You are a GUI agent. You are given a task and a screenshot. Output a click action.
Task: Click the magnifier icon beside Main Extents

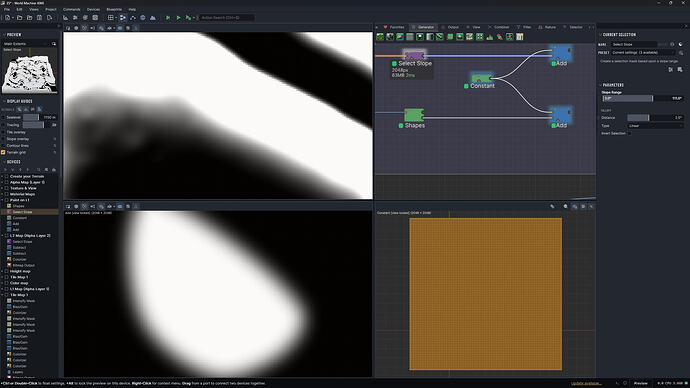coord(54,44)
